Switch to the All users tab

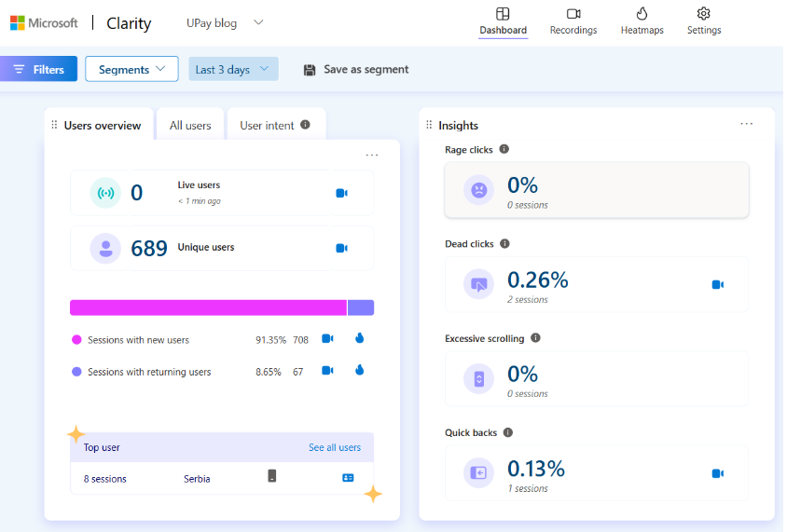pos(190,126)
